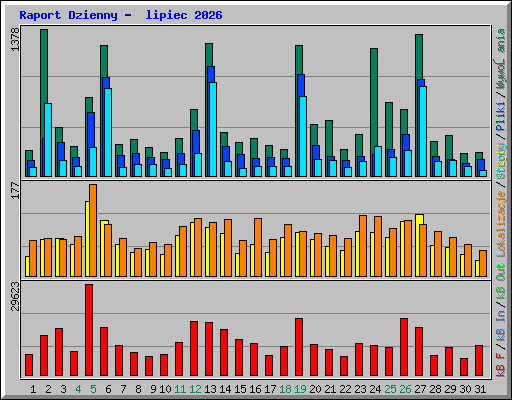
Task: Click the day 31 label on the axis
Action: [480, 389]
